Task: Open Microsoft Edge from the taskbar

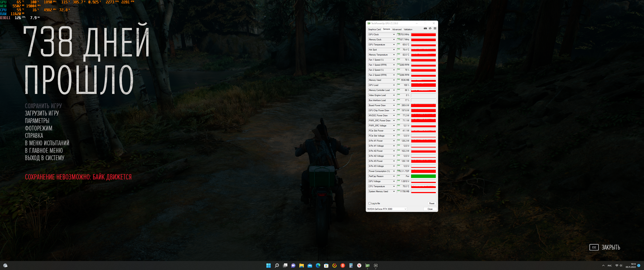Action: (x=318, y=265)
